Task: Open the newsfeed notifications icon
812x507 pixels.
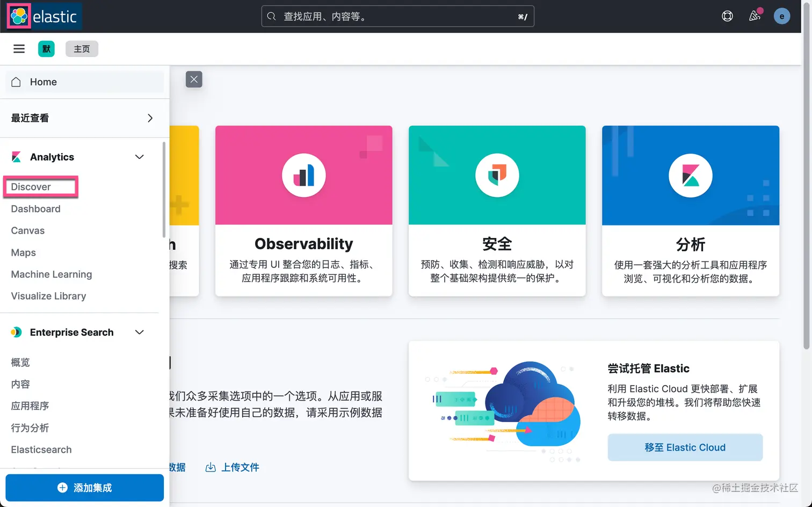Action: [x=755, y=16]
